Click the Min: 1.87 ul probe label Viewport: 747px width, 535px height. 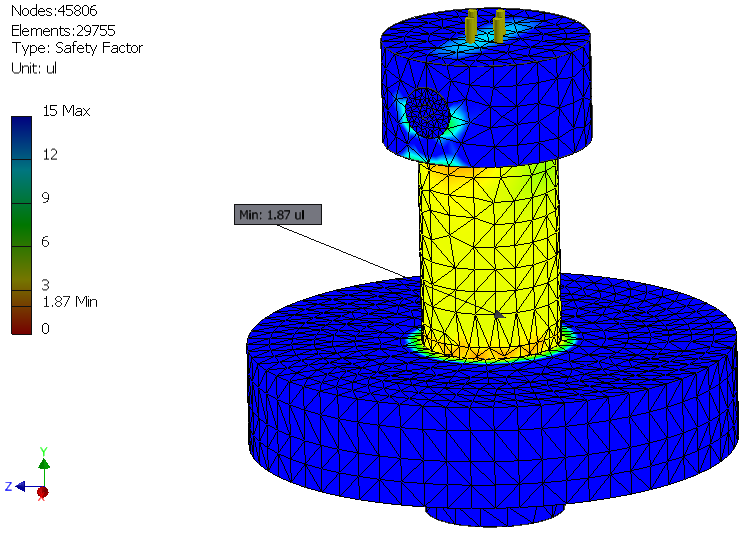point(278,214)
